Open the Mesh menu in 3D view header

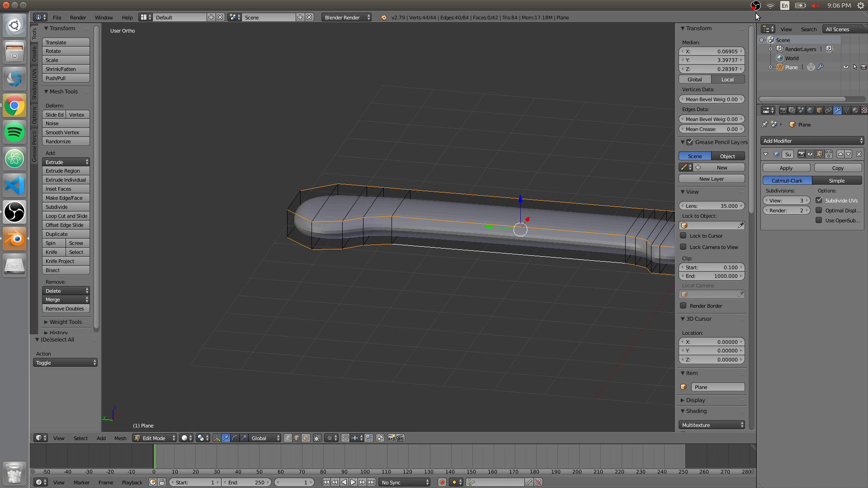click(120, 438)
